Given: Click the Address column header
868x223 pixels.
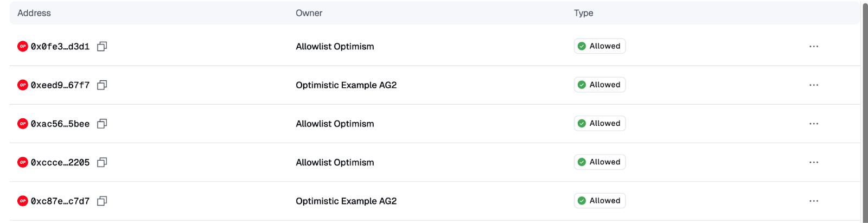Looking at the screenshot, I should pyautogui.click(x=34, y=13).
